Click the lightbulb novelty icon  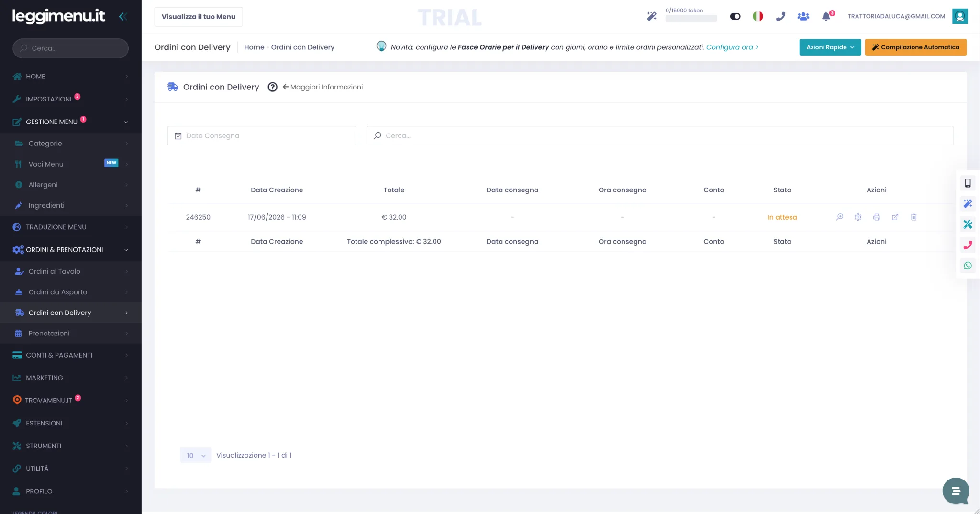click(x=381, y=46)
